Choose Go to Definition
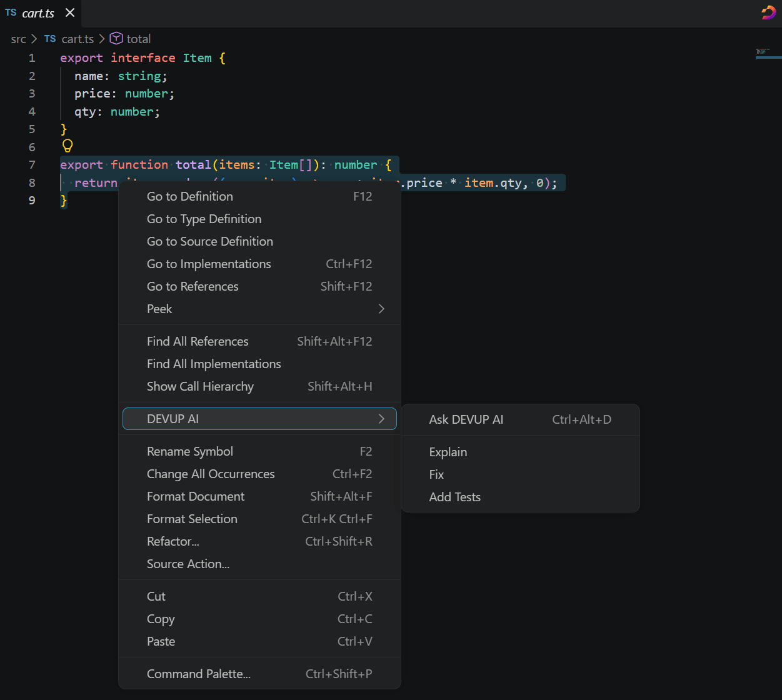The height and width of the screenshot is (700, 782). 259,196
